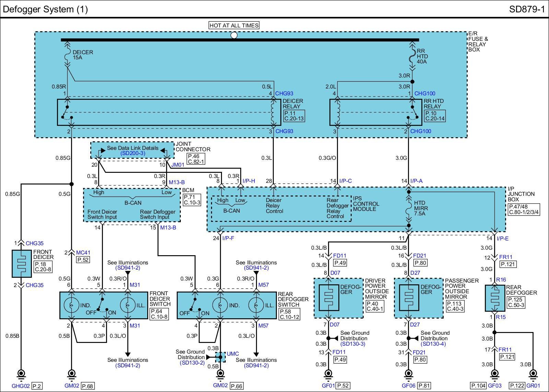Click the RR HTD 40A fuse symbol

click(412, 56)
